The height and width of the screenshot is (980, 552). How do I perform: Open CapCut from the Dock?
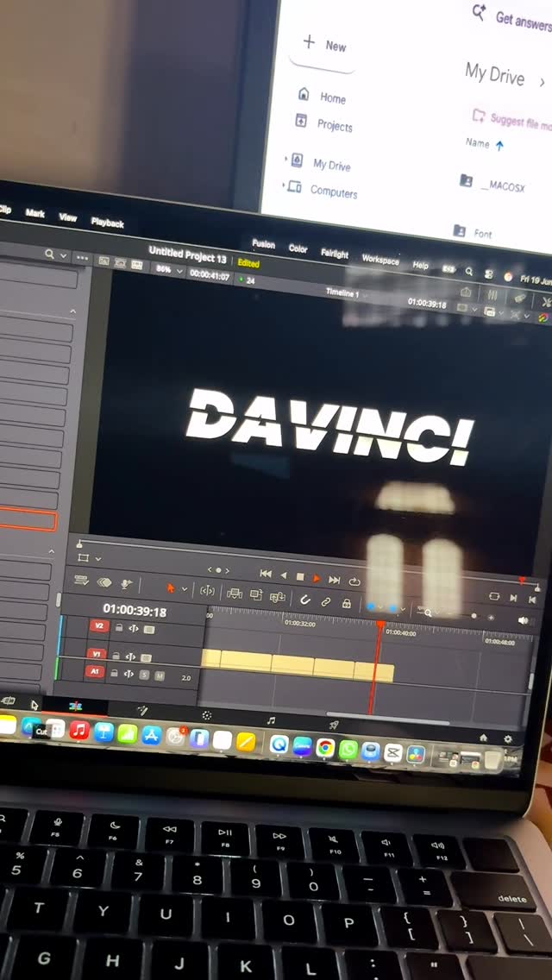[393, 752]
